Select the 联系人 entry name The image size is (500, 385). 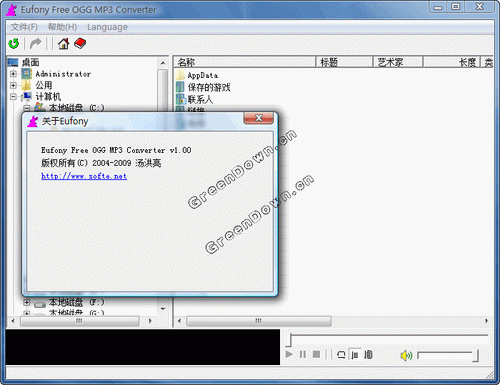200,99
